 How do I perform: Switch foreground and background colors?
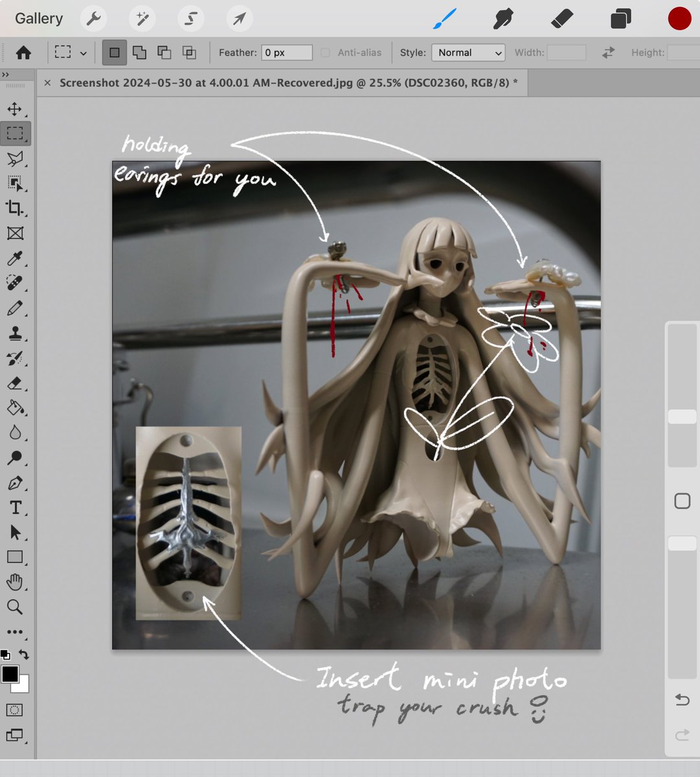click(x=24, y=655)
